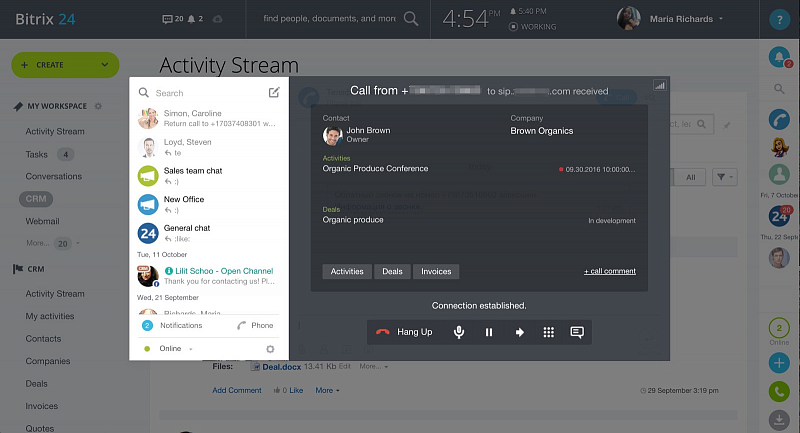Click the download arrow icon in right panel

(779, 420)
